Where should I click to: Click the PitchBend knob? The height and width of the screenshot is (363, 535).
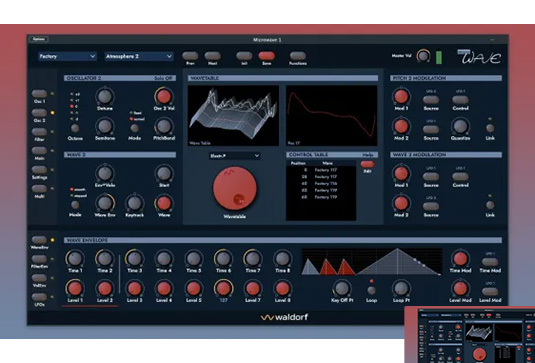tap(164, 126)
